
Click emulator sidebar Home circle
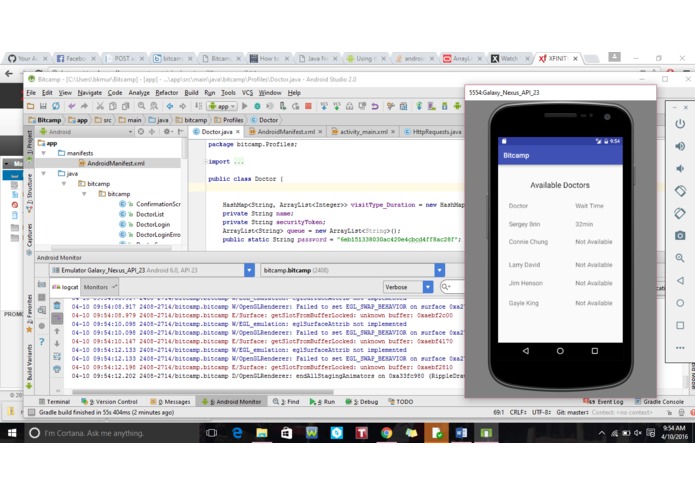tap(680, 303)
